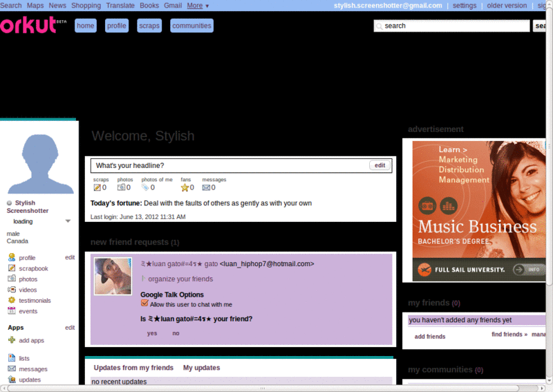Switch to My updates tab
Viewport: 553px width, 392px height.
point(201,368)
